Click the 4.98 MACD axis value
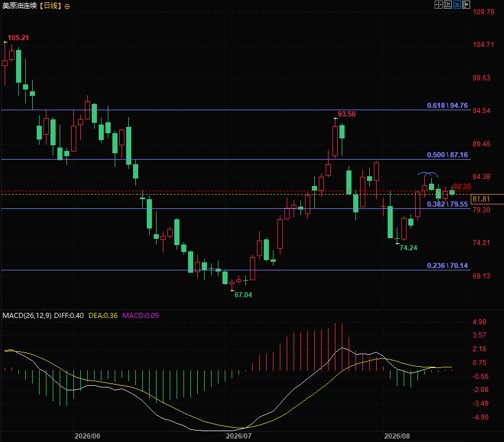This screenshot has width=504, height=442. click(479, 322)
